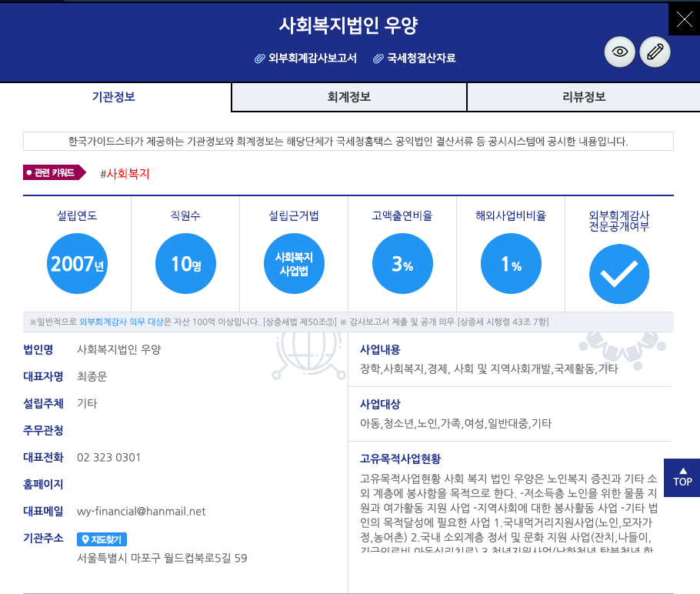Click the 대표전화 field label
The image size is (700, 594).
pyautogui.click(x=43, y=457)
